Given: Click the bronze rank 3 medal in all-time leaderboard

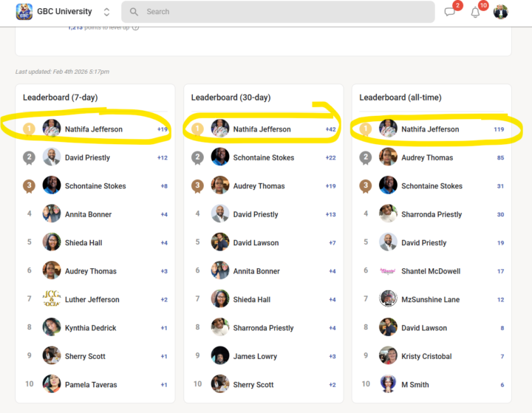Looking at the screenshot, I should pos(366,186).
